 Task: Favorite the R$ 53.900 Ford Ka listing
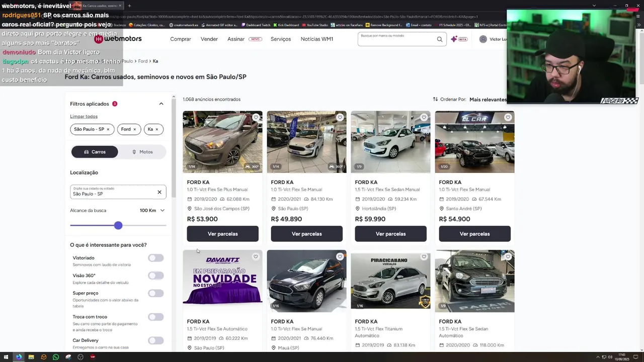click(256, 117)
